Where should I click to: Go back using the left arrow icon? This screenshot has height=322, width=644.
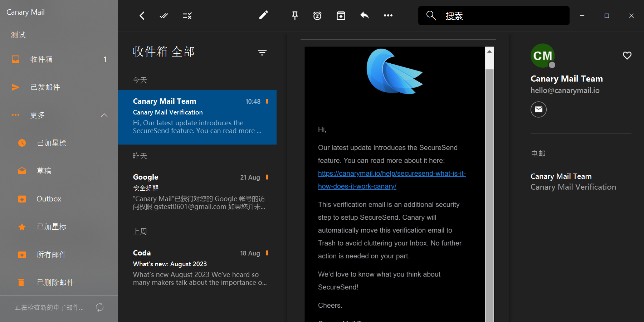pyautogui.click(x=142, y=16)
